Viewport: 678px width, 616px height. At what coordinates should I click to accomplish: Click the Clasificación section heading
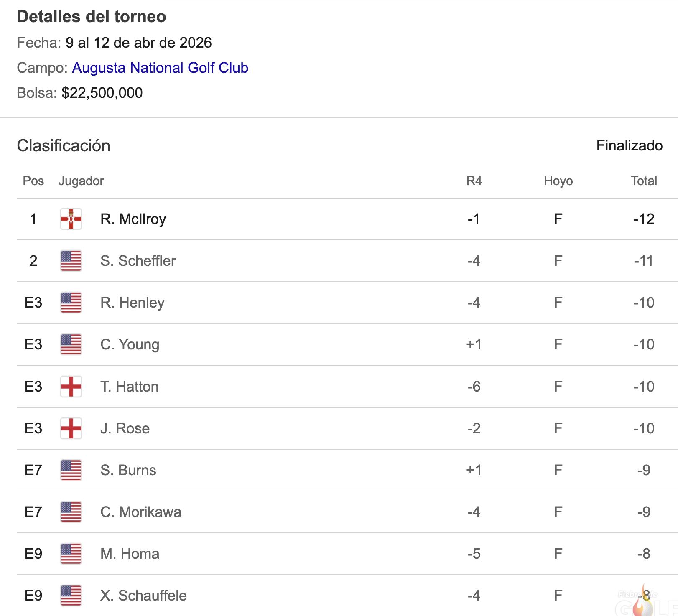tap(64, 146)
